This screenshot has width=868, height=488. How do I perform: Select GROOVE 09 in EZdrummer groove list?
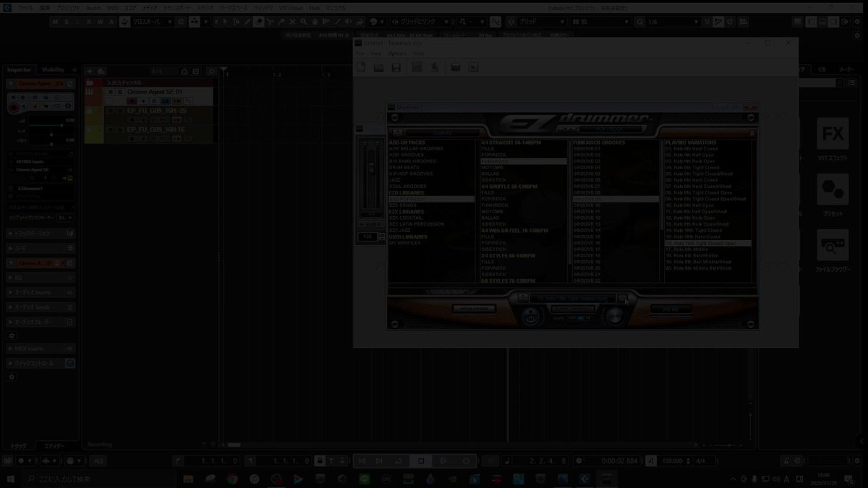(x=615, y=199)
